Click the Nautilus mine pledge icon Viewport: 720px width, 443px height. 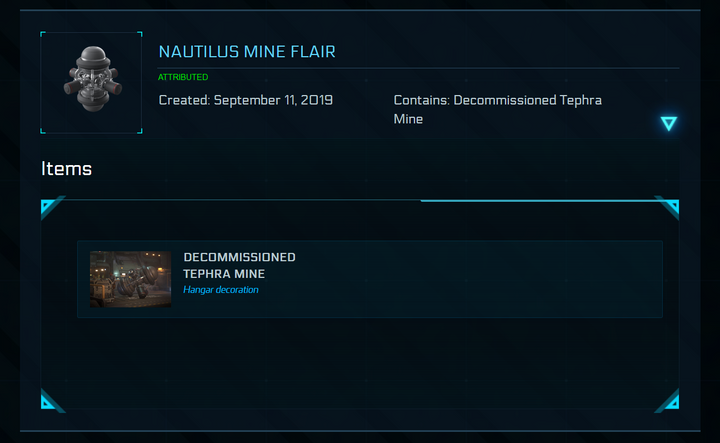coord(91,82)
